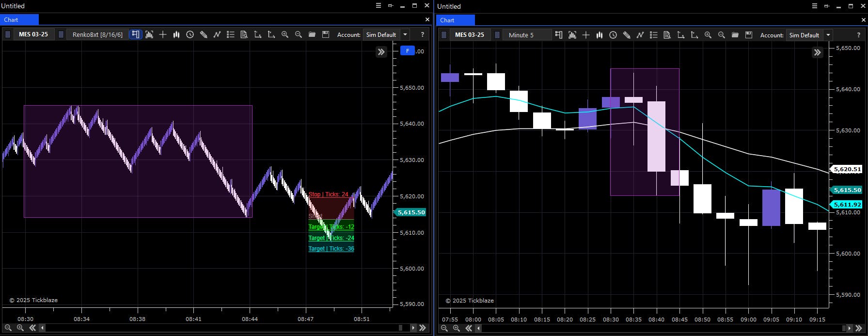Toggle the period link square beside Minute 5
The height and width of the screenshot is (336, 868).
pos(497,35)
